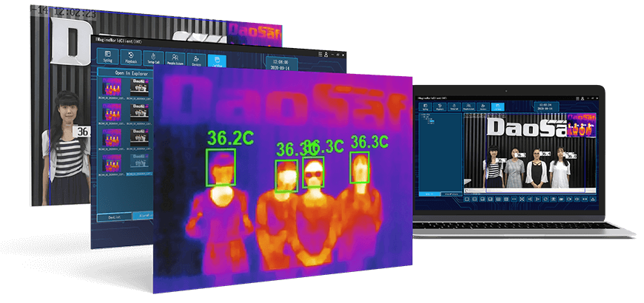This screenshot has height=303, width=644.
Task: Open first-row visible-light snapshot thumbnail
Action: (x=140, y=87)
